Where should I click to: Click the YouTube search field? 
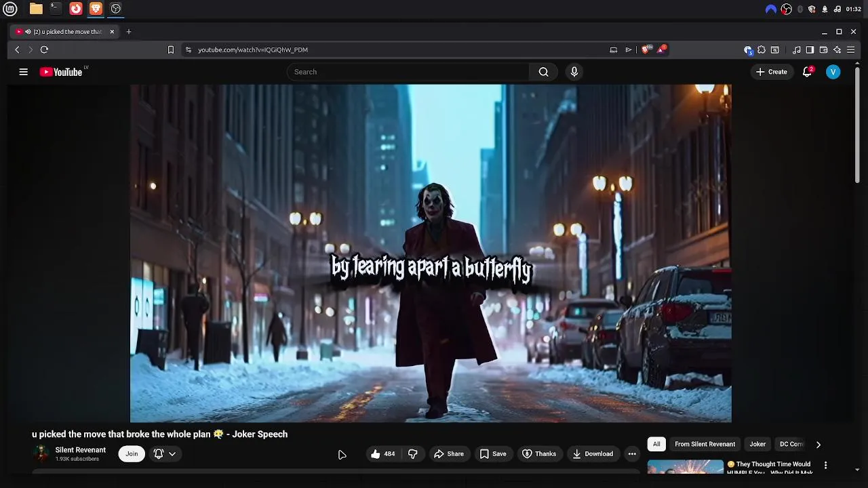[x=408, y=72]
